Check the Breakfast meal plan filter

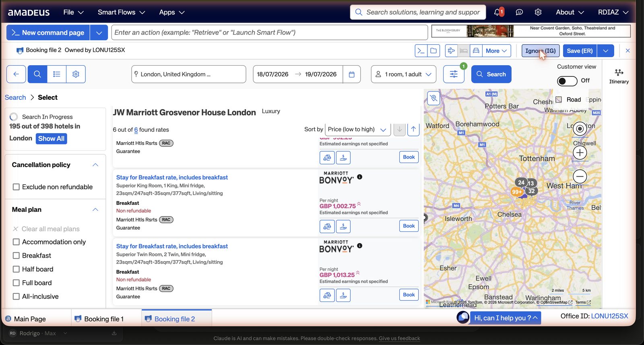(16, 256)
